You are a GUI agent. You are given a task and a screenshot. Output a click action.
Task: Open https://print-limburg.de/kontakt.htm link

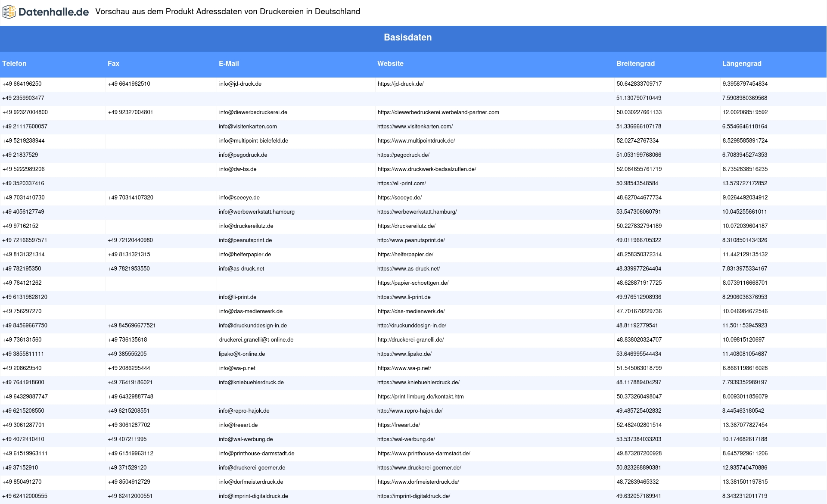pos(421,397)
